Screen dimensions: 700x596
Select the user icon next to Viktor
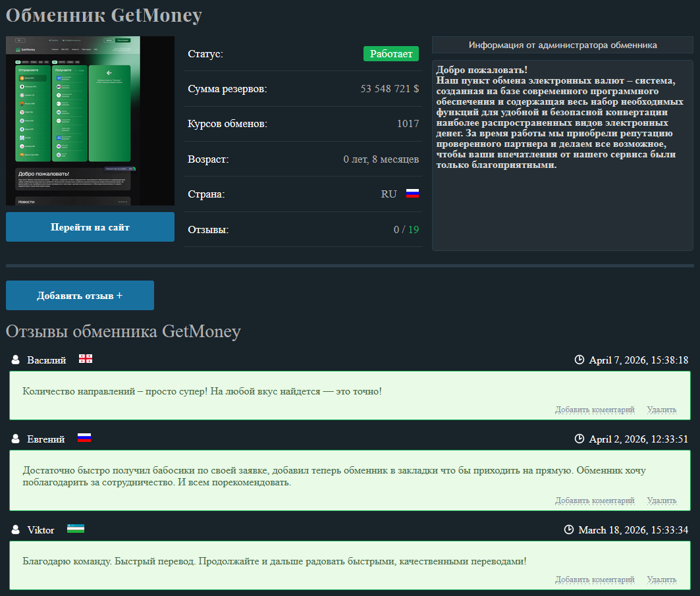pyautogui.click(x=16, y=529)
